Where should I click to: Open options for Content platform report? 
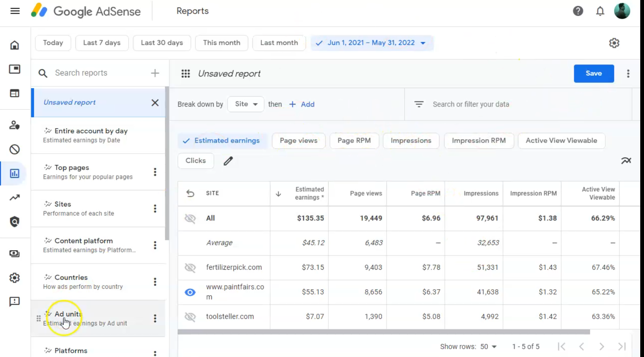click(x=155, y=245)
